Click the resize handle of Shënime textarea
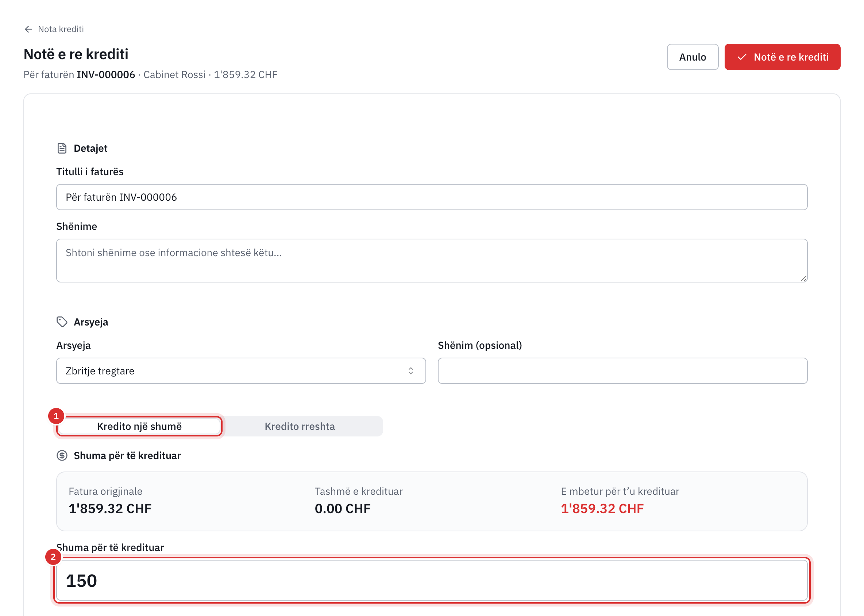Screen dimensions: 864x616 pos(803,278)
